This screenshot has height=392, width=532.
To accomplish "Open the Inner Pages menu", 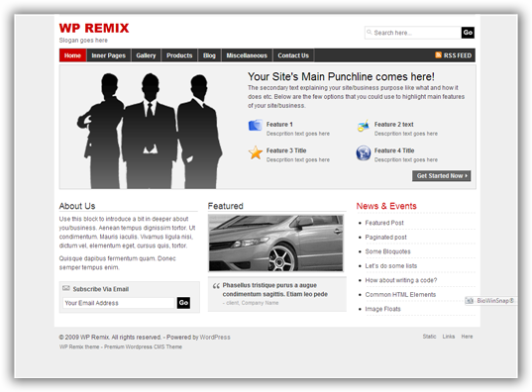I will [109, 55].
